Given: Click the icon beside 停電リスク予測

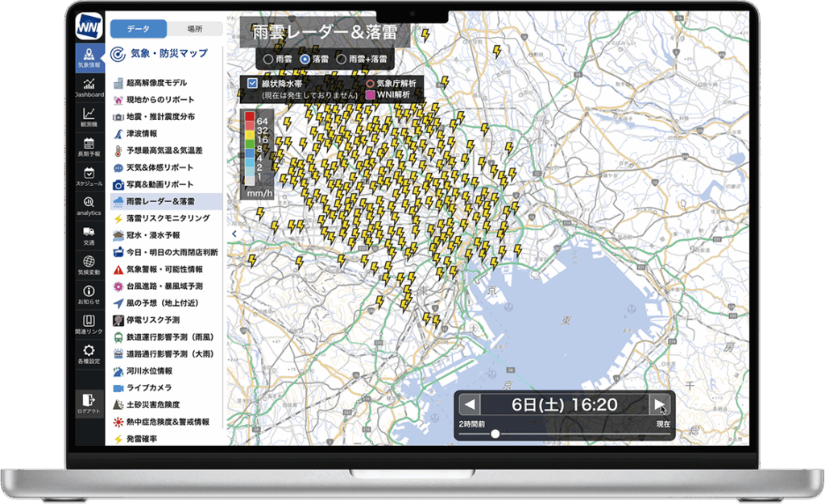Looking at the screenshot, I should pyautogui.click(x=118, y=320).
